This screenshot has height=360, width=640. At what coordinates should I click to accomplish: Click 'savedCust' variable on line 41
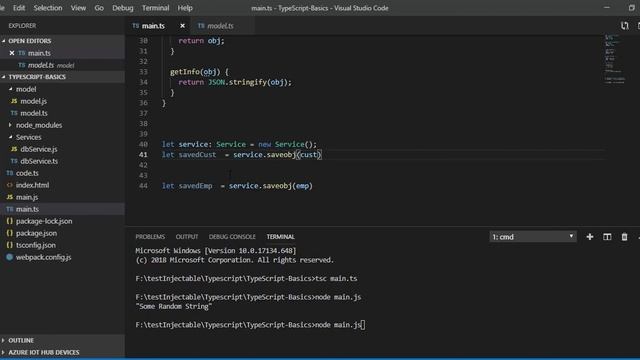198,155
